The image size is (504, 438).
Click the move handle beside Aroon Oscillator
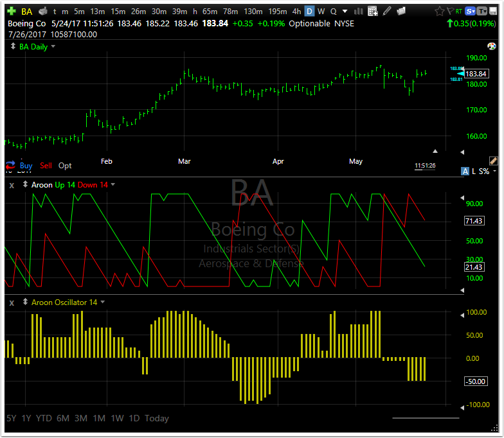25,302
